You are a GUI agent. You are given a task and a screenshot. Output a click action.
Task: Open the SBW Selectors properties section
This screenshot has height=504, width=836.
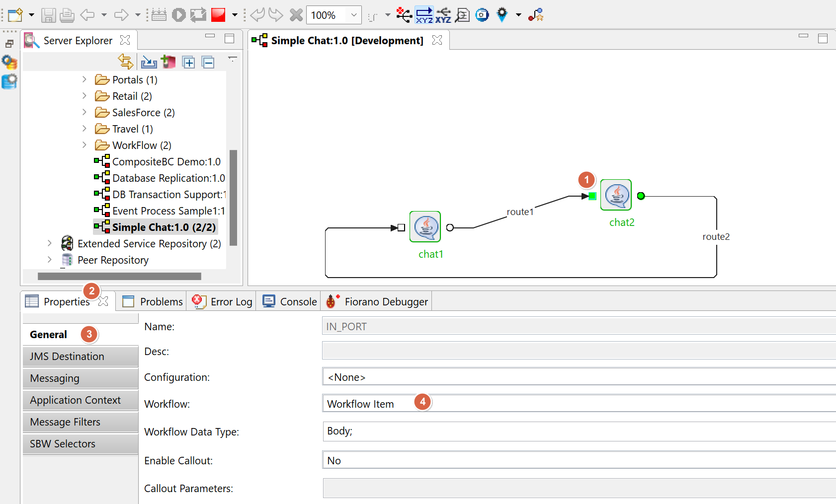(x=81, y=444)
